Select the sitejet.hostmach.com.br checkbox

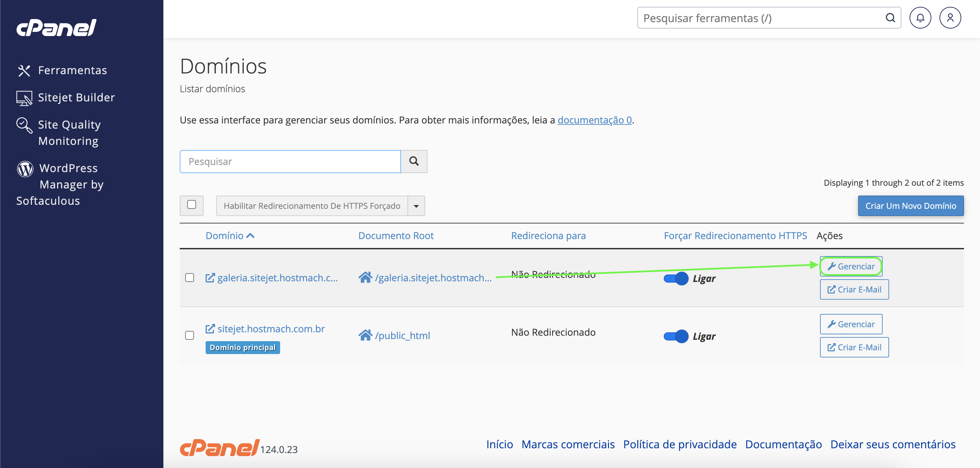190,335
